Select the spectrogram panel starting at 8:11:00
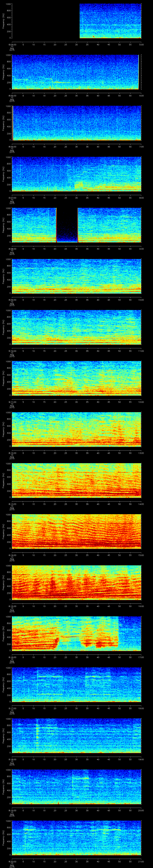 point(77,378)
